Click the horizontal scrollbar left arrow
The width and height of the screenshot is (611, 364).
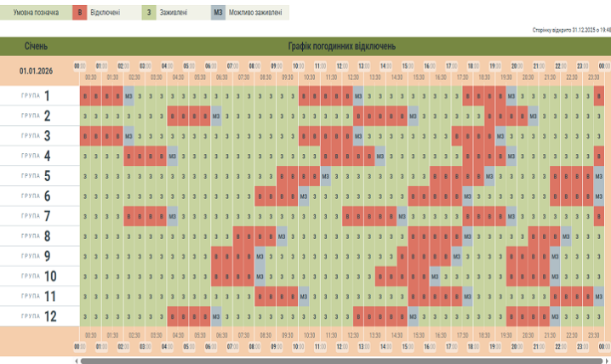pyautogui.click(x=77, y=360)
